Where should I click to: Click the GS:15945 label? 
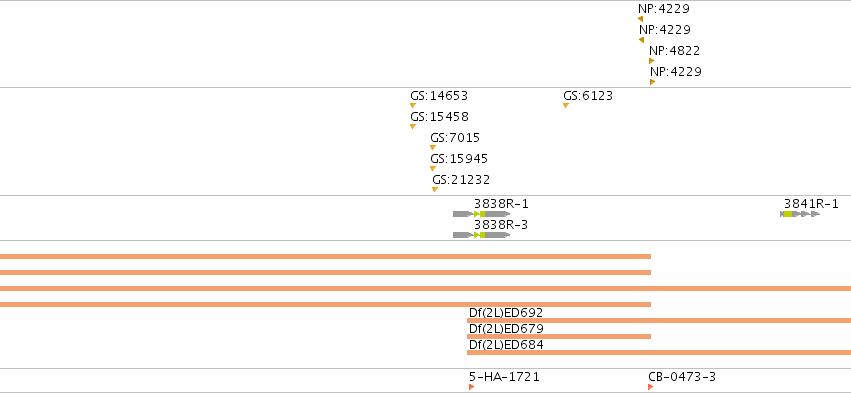click(459, 159)
